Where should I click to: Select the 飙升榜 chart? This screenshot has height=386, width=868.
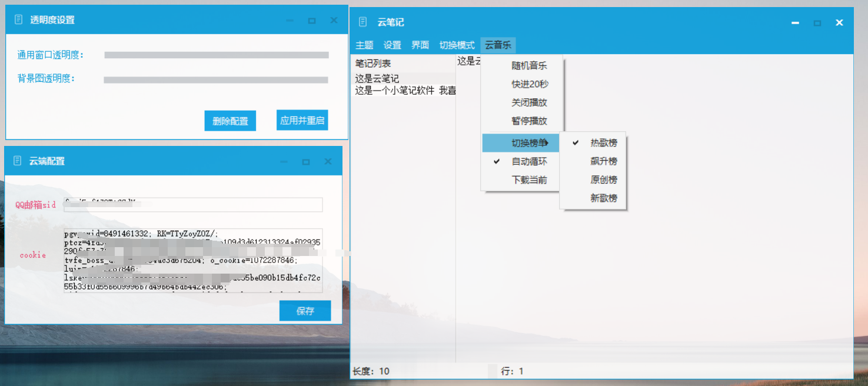604,161
